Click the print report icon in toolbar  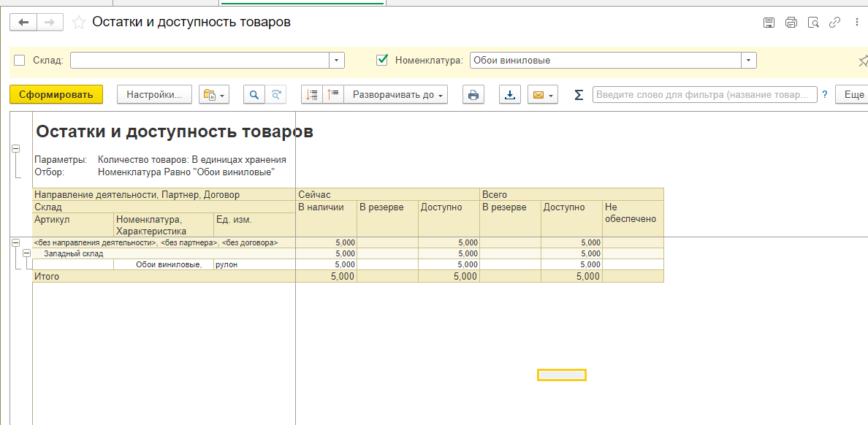coord(473,94)
